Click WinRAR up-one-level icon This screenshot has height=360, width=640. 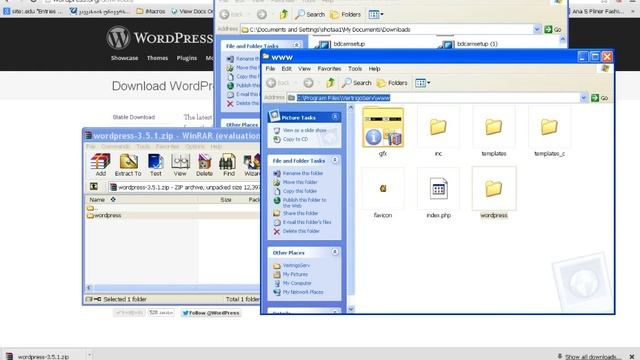pos(94,187)
